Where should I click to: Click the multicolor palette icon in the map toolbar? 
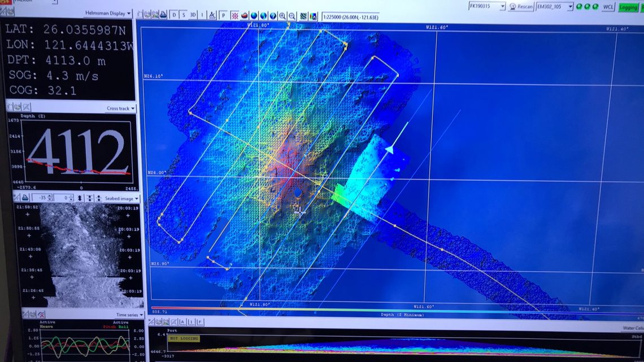pos(314,16)
